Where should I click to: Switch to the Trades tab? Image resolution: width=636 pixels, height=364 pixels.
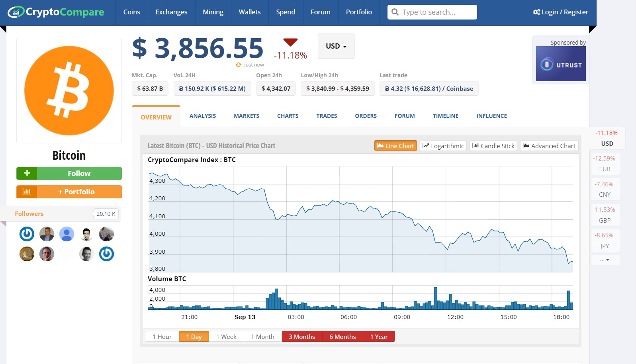click(327, 116)
